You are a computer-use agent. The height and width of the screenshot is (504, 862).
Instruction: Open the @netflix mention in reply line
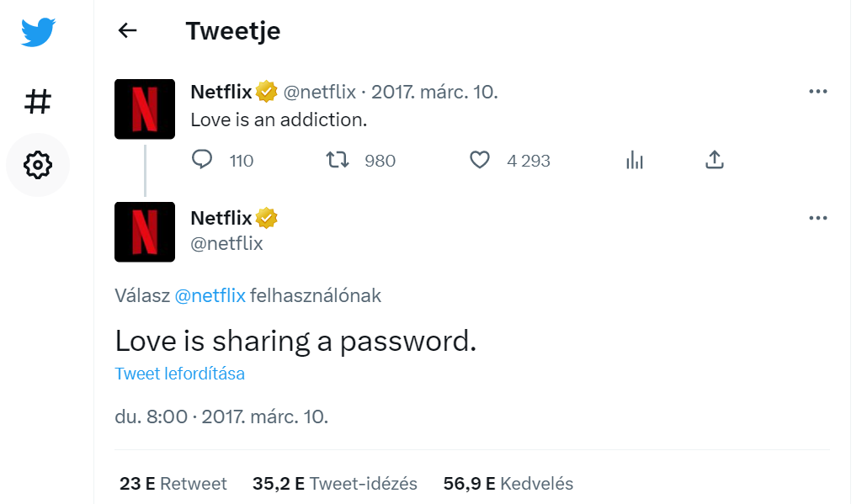[210, 295]
